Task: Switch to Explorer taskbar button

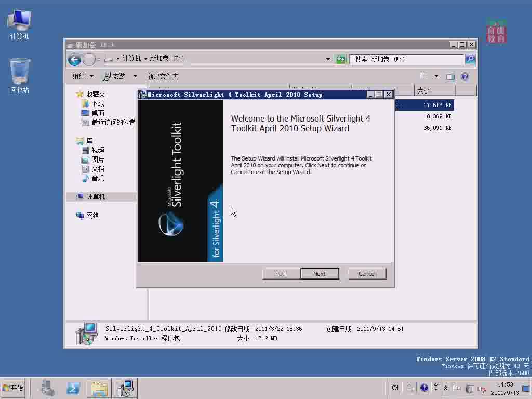Action: [x=99, y=389]
